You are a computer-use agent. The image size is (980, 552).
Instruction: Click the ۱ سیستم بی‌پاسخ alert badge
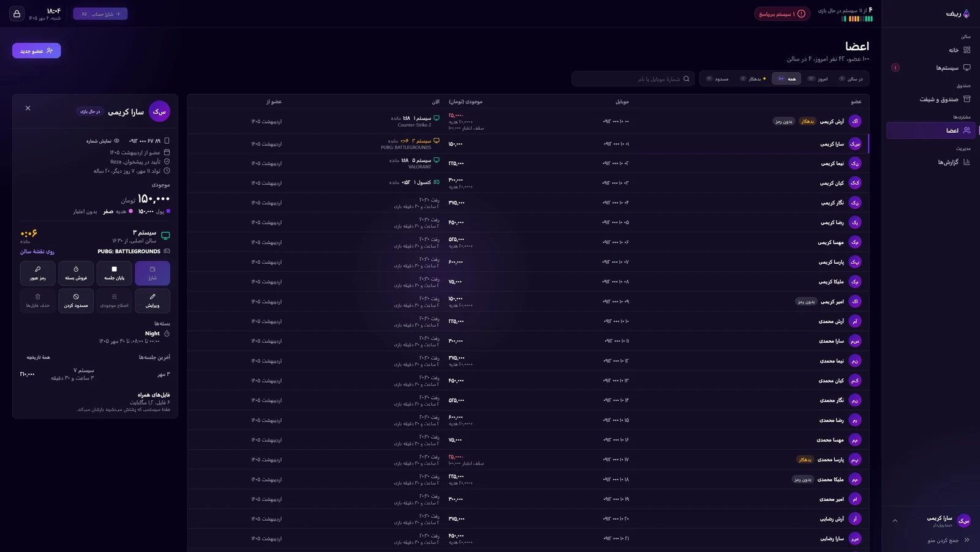(x=782, y=14)
